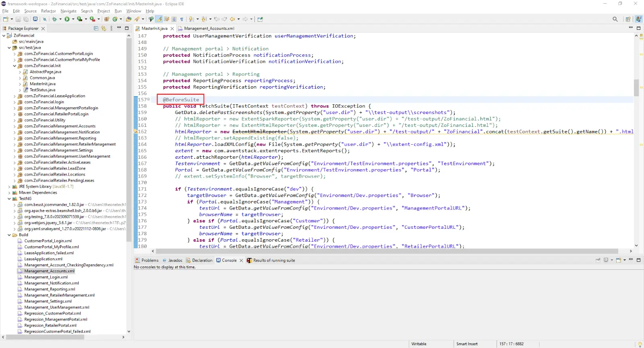Image resolution: width=644 pixels, height=348 pixels.
Task: Expand the JRE System Library node
Action: [x=9, y=186]
